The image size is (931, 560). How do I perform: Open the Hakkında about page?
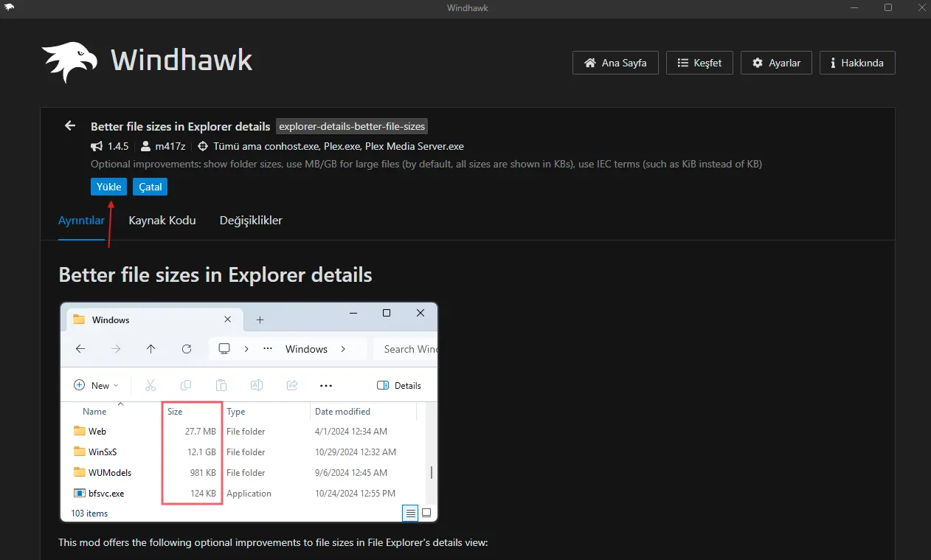857,63
